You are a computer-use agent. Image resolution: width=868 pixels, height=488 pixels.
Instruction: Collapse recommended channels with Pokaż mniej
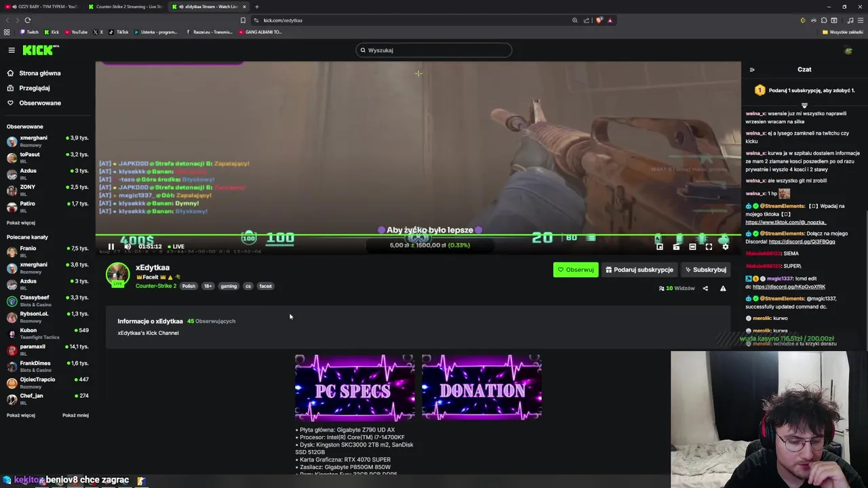coord(75,415)
